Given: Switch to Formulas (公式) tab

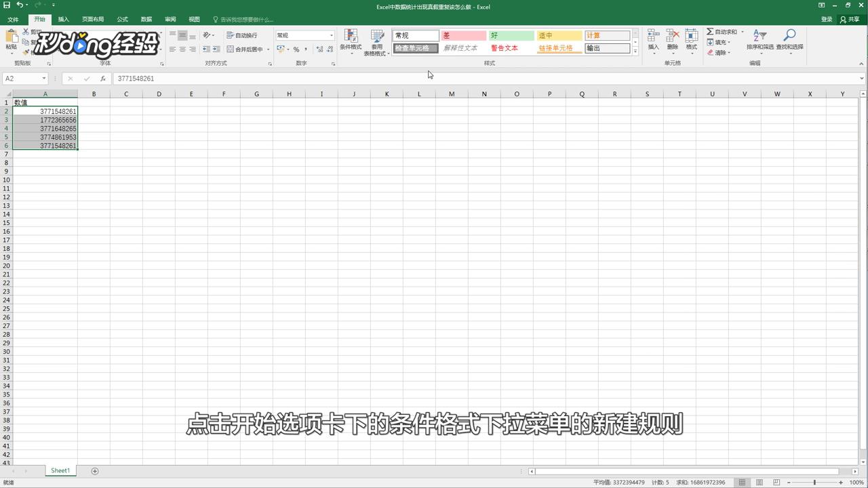Looking at the screenshot, I should point(122,20).
